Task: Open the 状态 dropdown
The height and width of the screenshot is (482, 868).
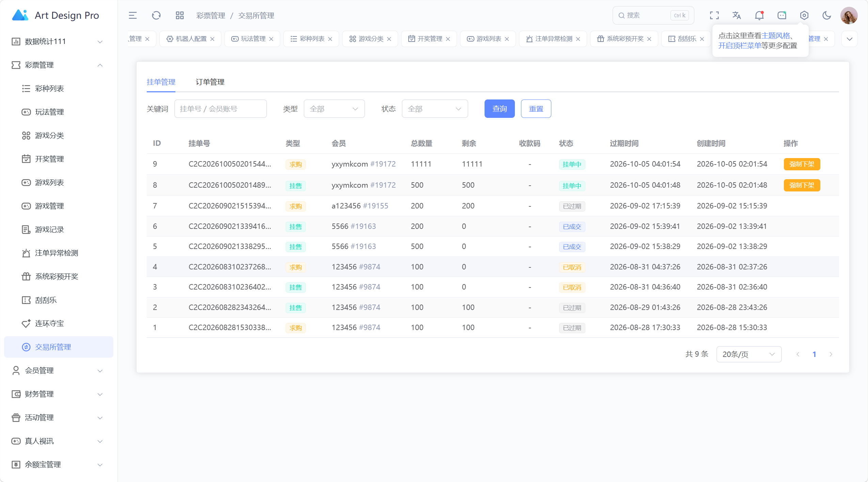Action: (x=435, y=109)
